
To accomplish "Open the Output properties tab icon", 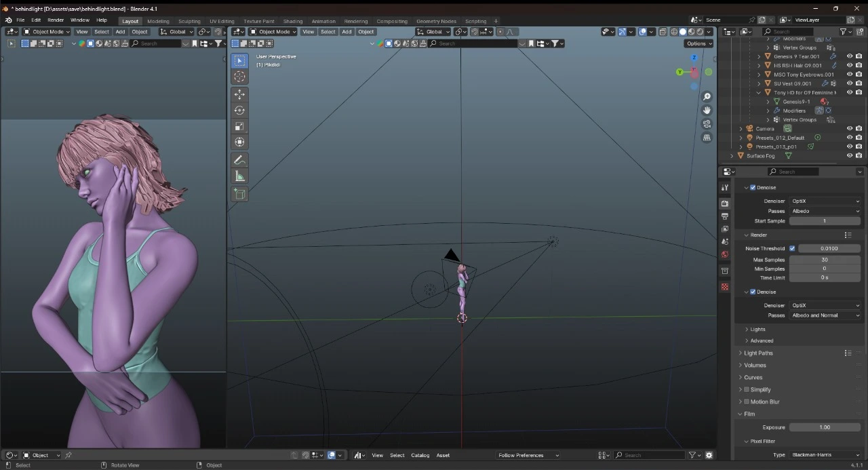I will (x=725, y=216).
